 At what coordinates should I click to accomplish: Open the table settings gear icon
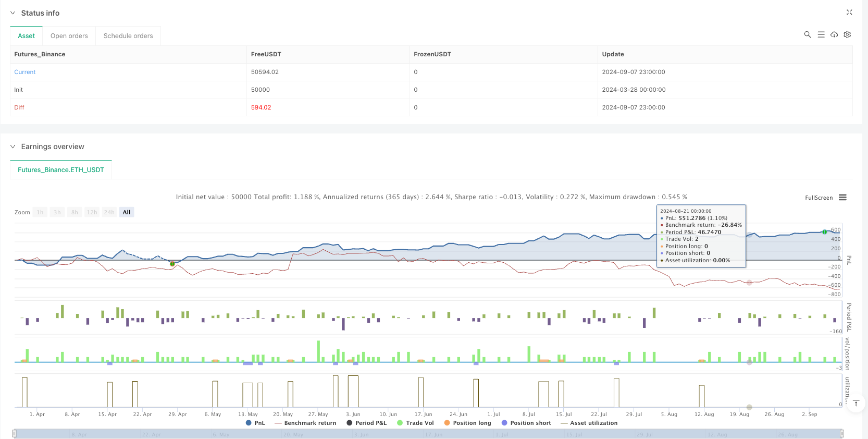pos(847,34)
